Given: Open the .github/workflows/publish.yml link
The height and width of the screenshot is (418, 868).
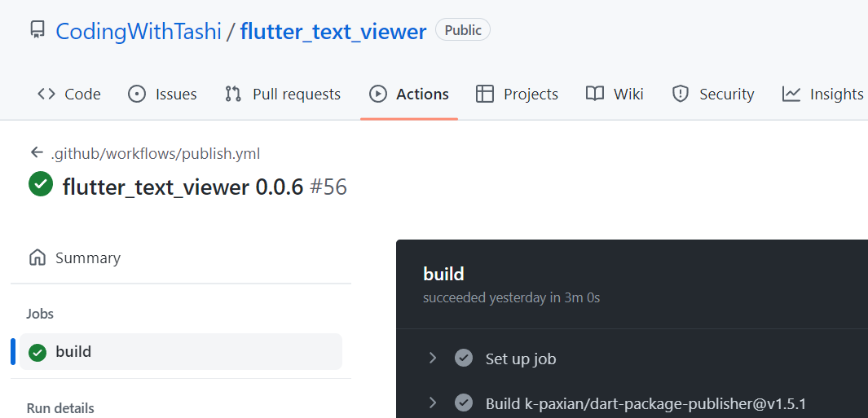Looking at the screenshot, I should click(x=155, y=153).
